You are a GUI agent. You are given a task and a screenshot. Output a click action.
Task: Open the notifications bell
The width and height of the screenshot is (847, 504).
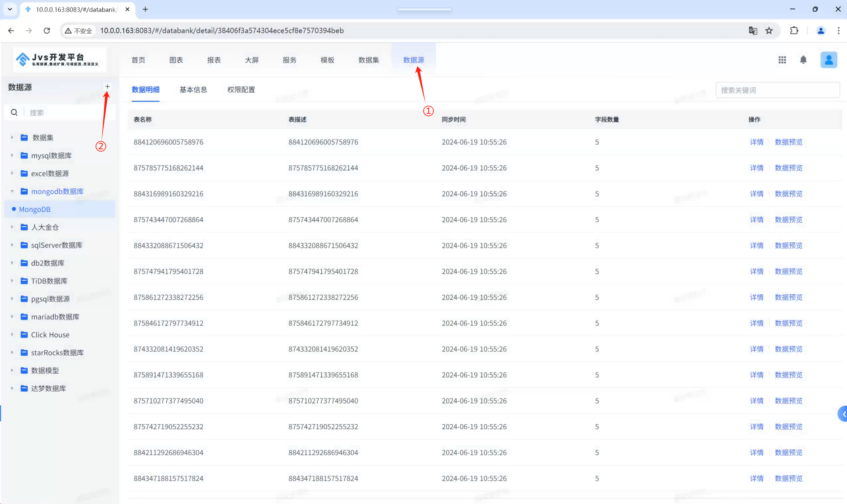[803, 60]
